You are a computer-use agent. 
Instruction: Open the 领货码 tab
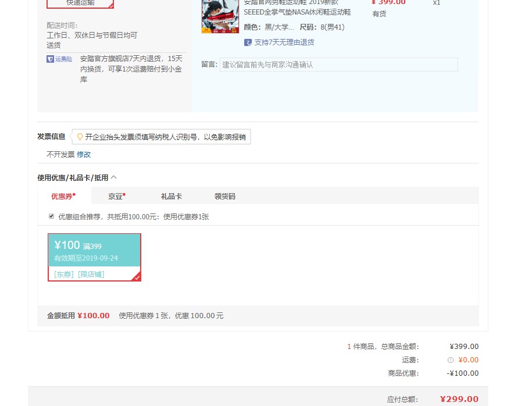pyautogui.click(x=224, y=196)
